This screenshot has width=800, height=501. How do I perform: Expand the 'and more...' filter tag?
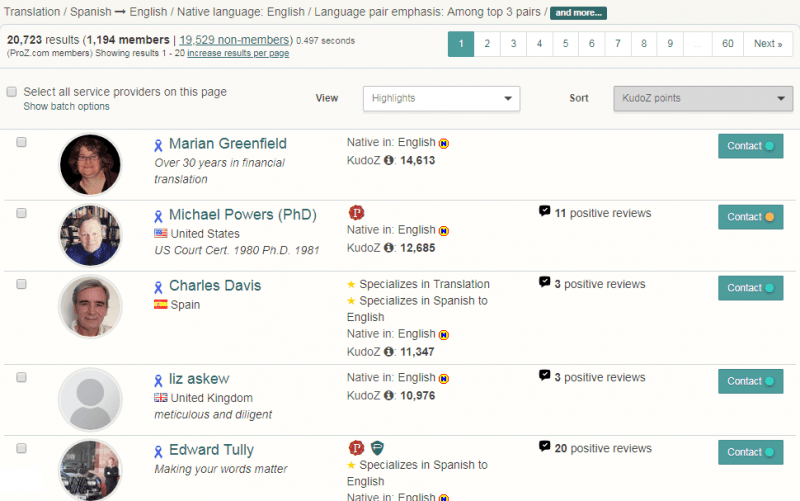(578, 13)
